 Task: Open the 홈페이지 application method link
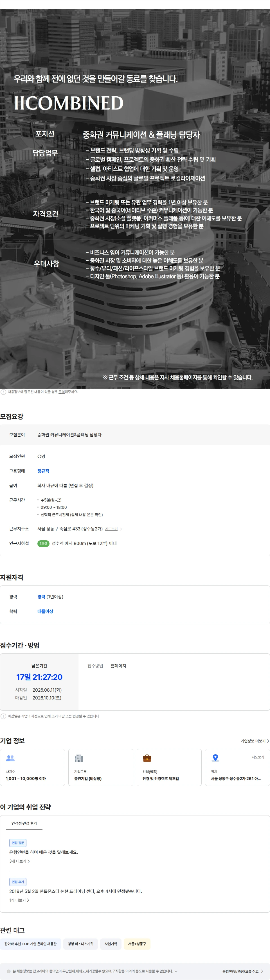tap(118, 666)
